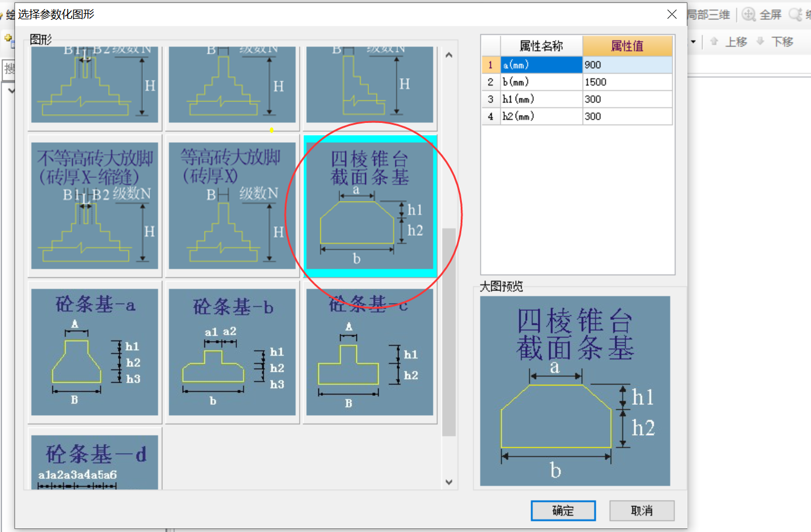Click the shape list vertical scrollbar thumb

[449, 332]
